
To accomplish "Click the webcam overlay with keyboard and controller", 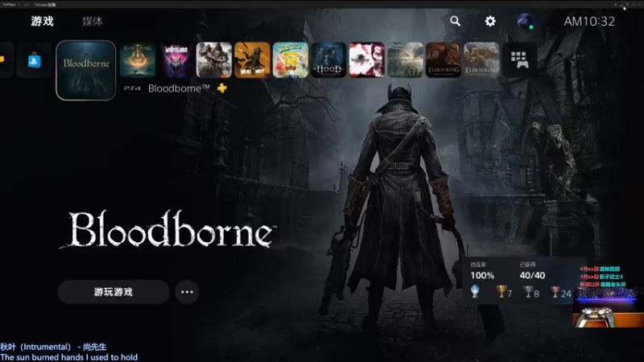I will (609, 307).
